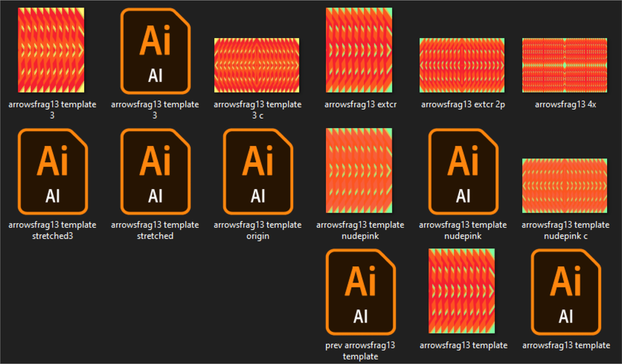Click the file name 'arrowsfrag13 4x'
Screen dimensions: 622x364
(566, 104)
